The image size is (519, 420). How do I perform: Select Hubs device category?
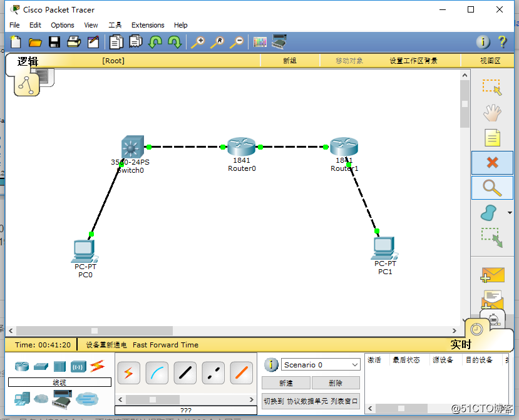tap(59, 366)
